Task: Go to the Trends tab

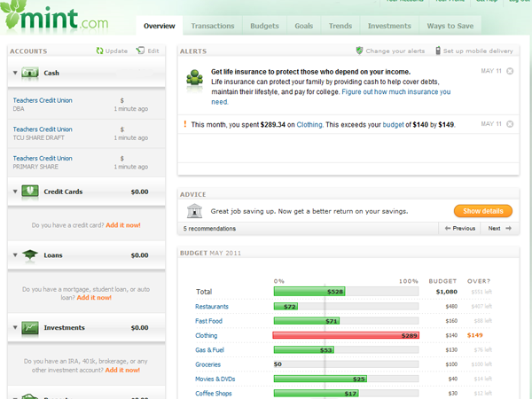Action: 340,26
